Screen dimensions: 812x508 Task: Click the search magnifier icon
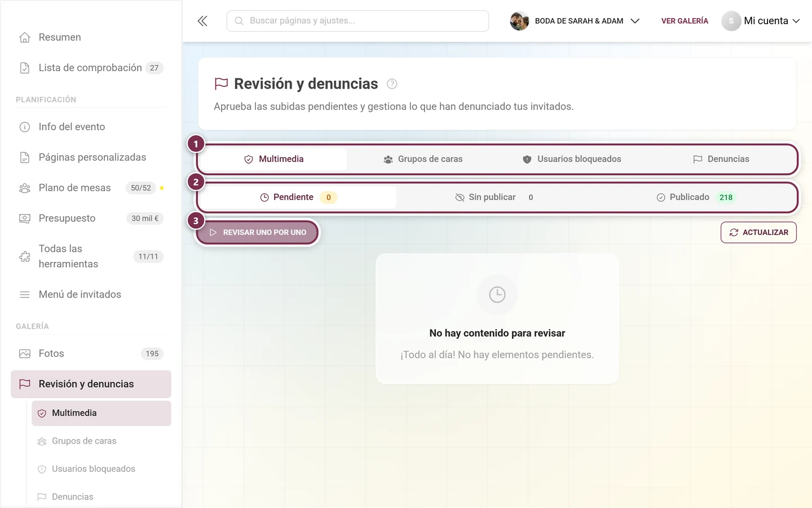[x=239, y=21]
